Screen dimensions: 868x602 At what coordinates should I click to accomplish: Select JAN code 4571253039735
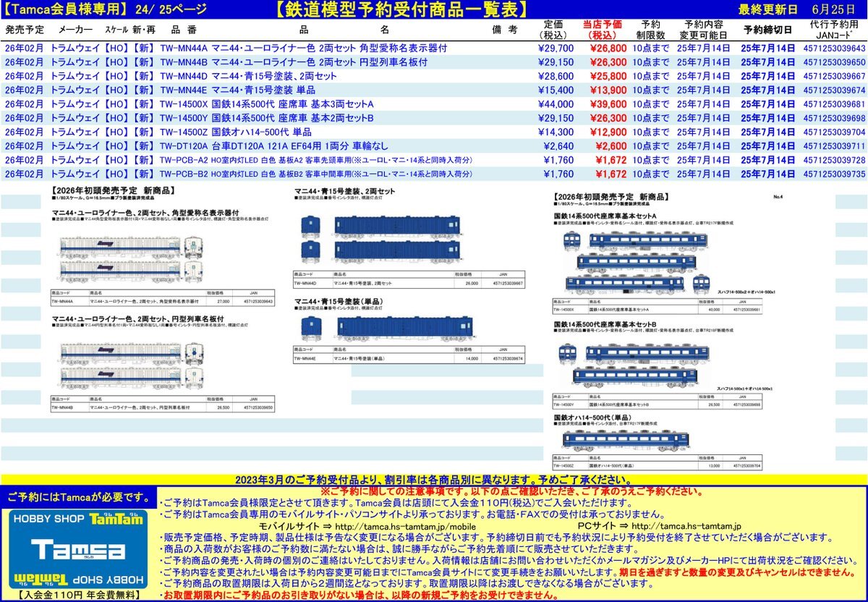[834, 174]
